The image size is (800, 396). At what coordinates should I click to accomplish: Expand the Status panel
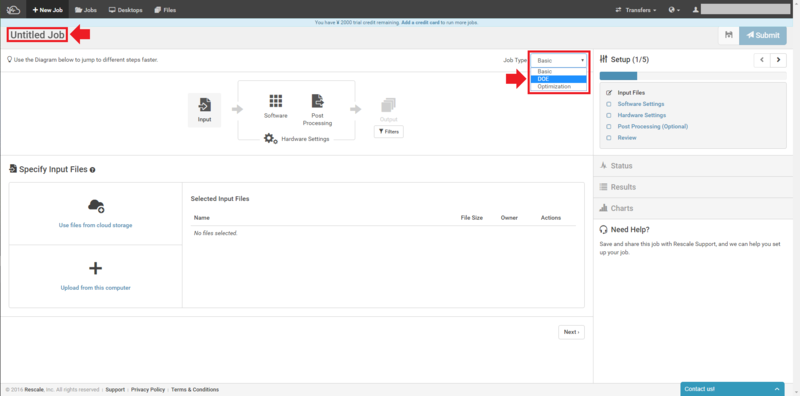(694, 166)
